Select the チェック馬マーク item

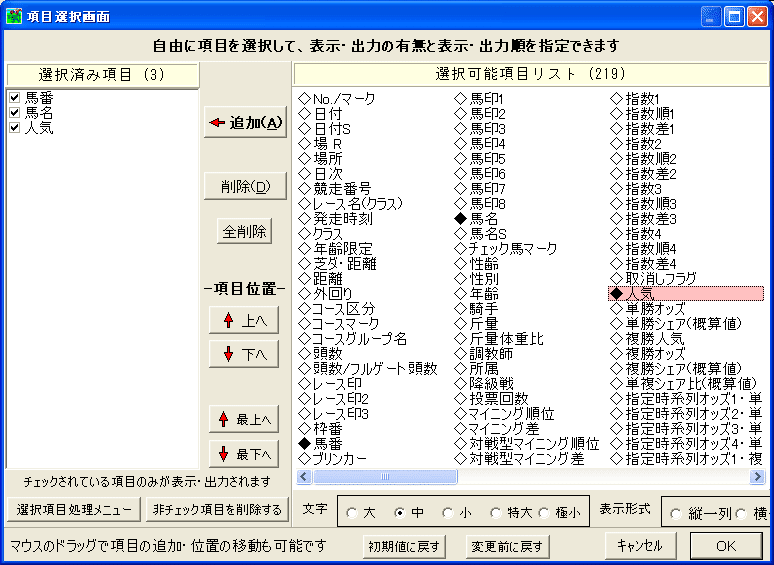click(506, 249)
